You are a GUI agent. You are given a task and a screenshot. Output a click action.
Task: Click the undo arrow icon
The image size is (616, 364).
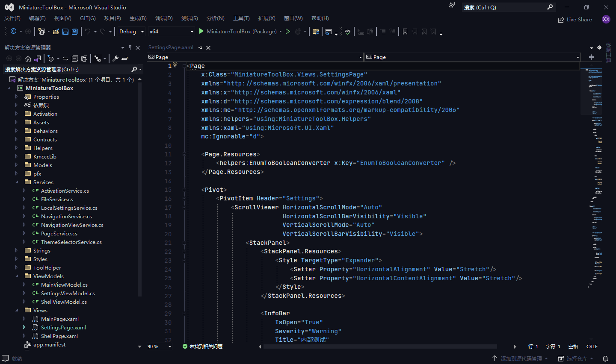click(88, 31)
